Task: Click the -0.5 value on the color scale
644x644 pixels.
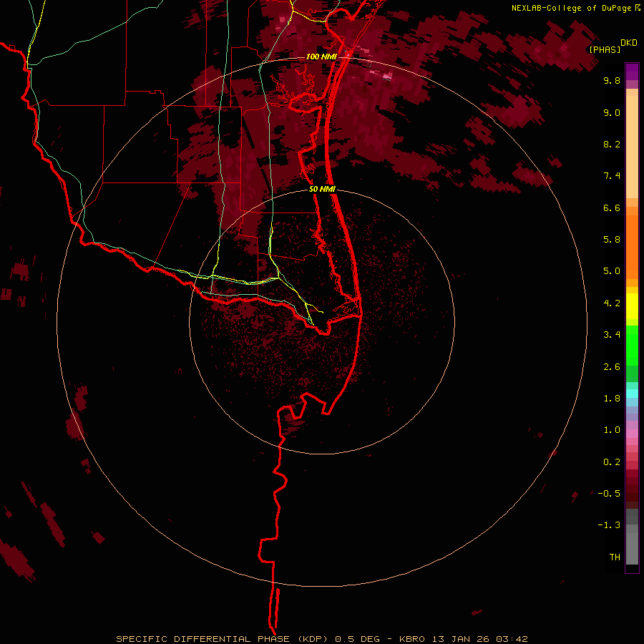Action: click(609, 494)
